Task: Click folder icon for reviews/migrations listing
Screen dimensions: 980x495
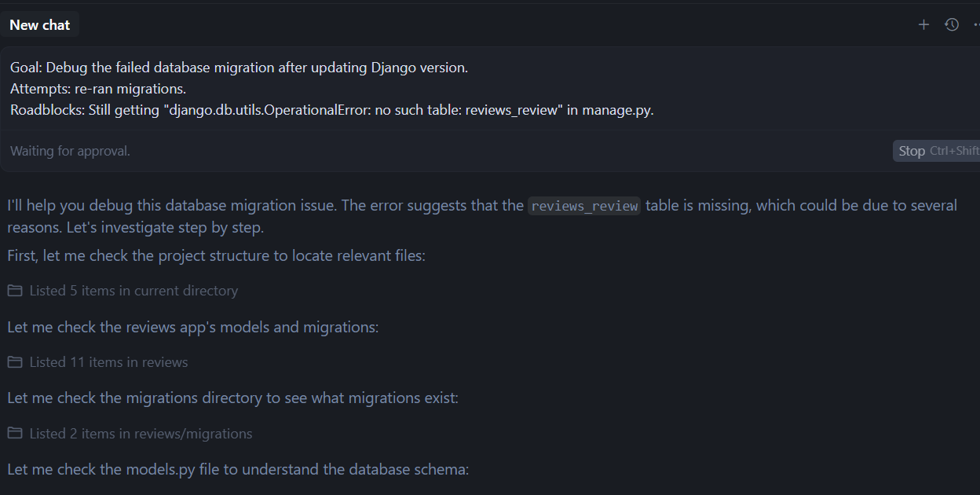Action: 15,434
